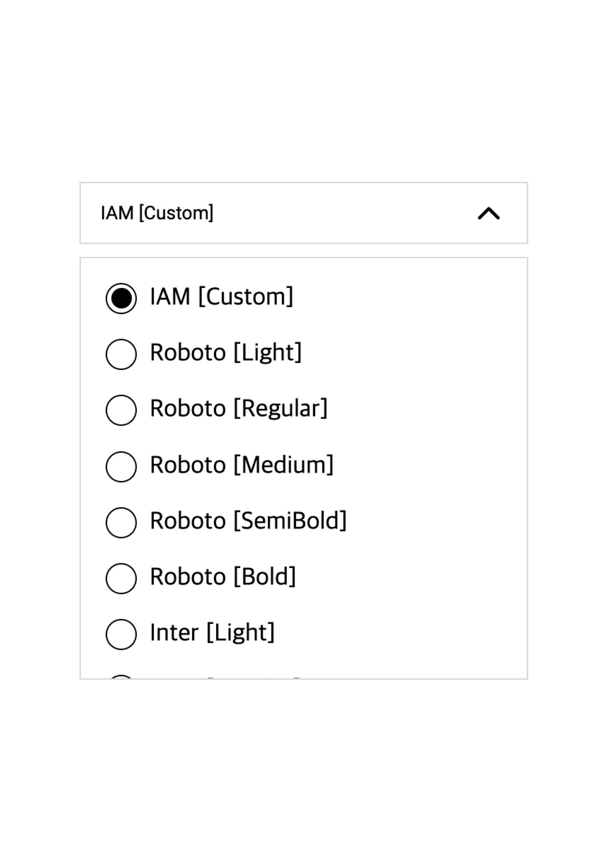Click the Roboto [Regular] option label
607x868 pixels.
pyautogui.click(x=239, y=409)
